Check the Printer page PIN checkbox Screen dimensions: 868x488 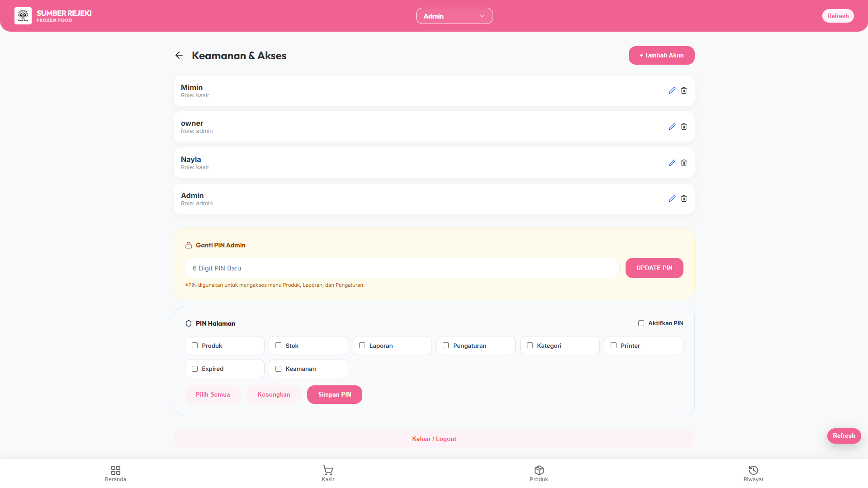pyautogui.click(x=613, y=345)
